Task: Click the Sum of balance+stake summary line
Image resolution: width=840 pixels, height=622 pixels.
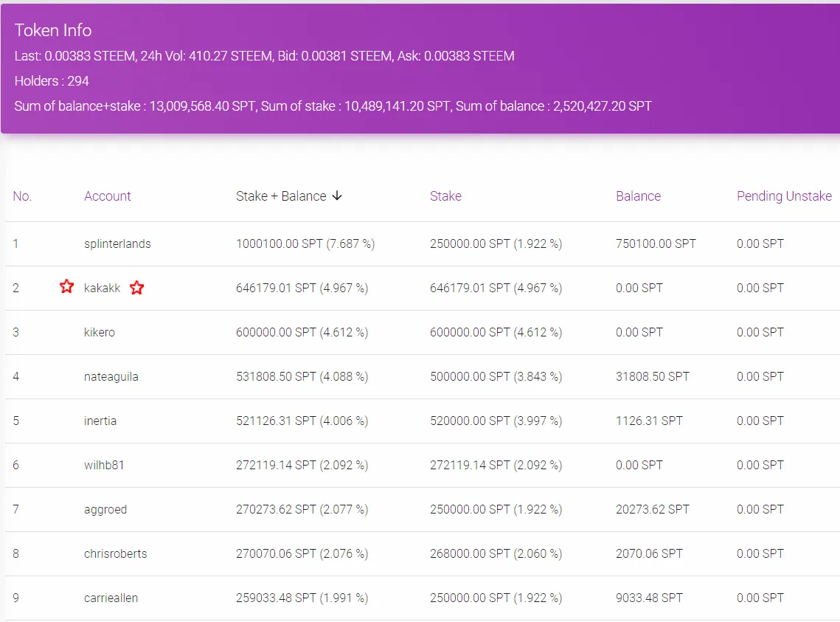Action: (333, 106)
